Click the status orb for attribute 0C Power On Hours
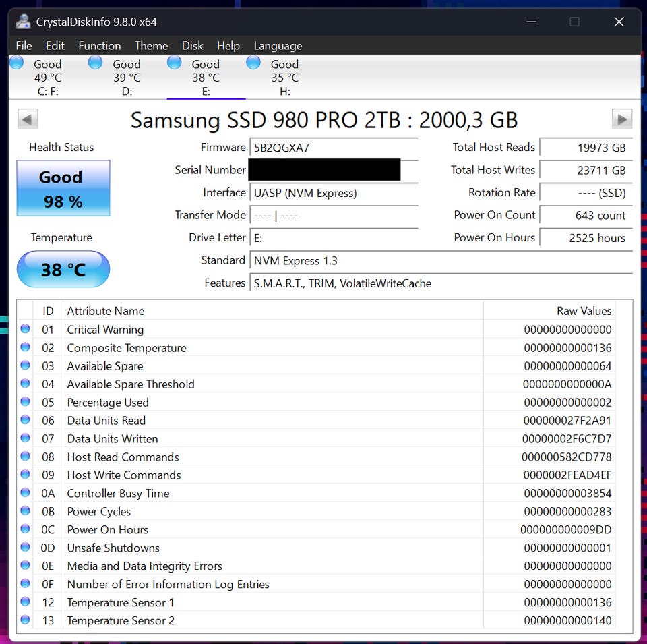647x644 pixels. [x=25, y=529]
